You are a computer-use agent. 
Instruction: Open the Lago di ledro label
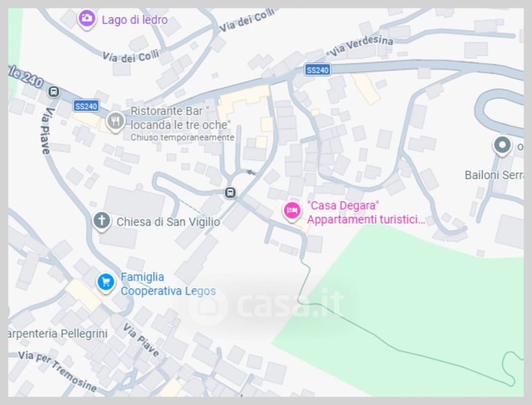pyautogui.click(x=135, y=20)
